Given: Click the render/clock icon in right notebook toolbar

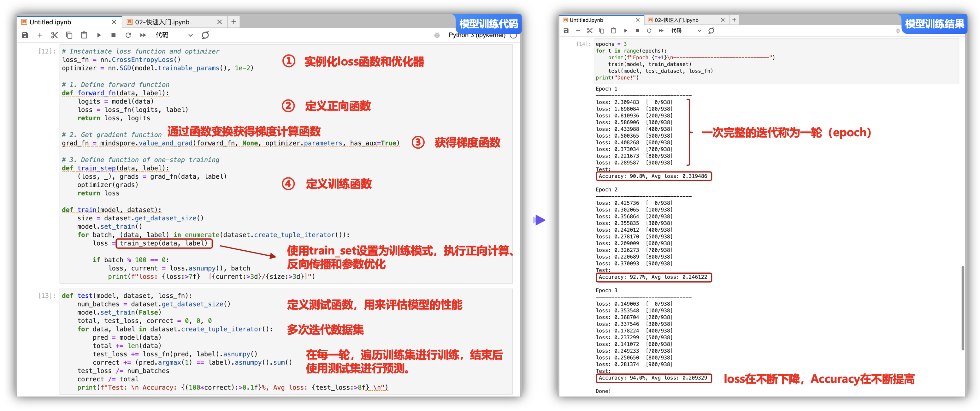Looking at the screenshot, I should coord(711,30).
